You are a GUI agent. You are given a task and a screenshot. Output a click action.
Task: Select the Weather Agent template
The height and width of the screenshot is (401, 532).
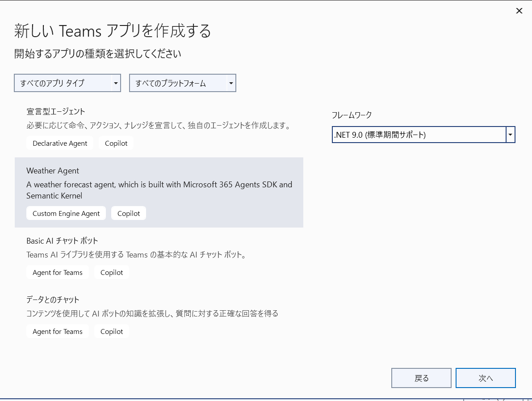(159, 193)
